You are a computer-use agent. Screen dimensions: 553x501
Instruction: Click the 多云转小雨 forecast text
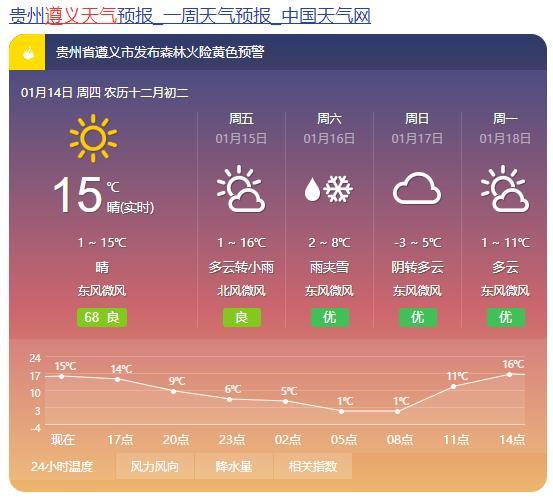(x=241, y=267)
